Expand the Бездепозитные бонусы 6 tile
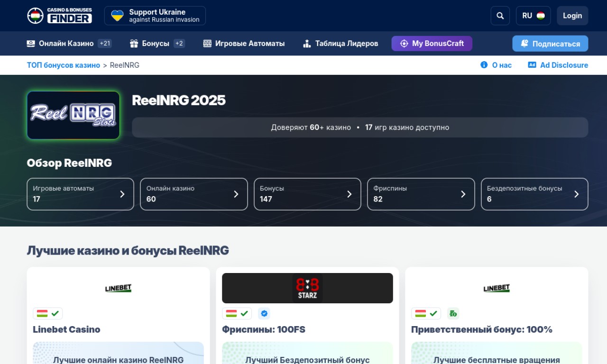 pyautogui.click(x=534, y=194)
